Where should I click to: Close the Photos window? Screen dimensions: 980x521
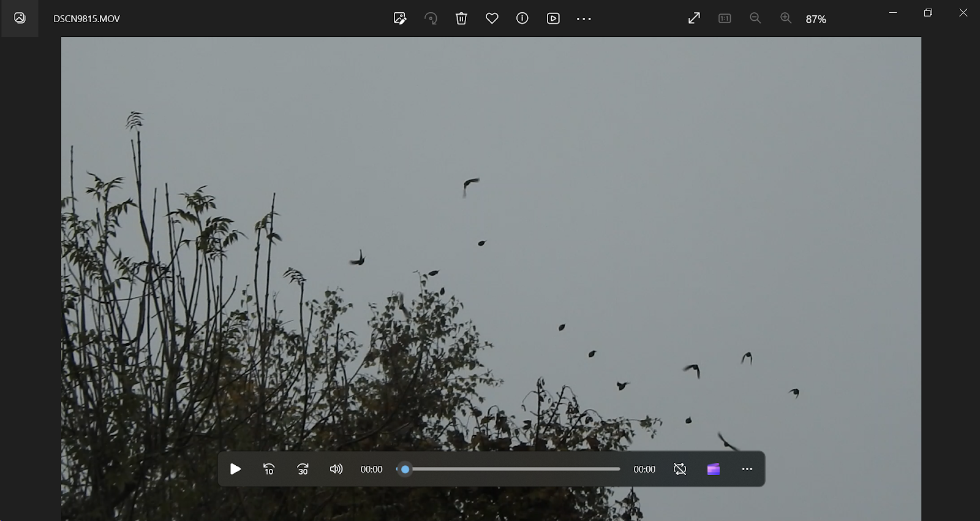pos(963,12)
